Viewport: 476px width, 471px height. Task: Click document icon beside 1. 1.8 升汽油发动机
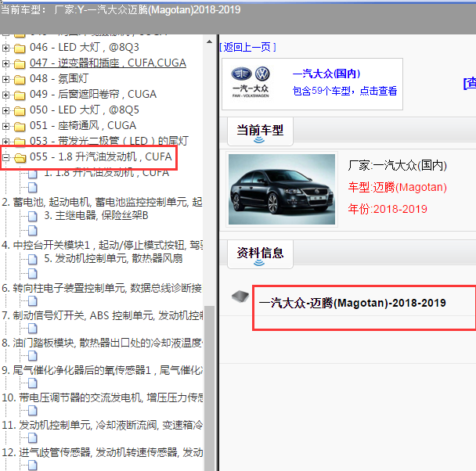33,174
